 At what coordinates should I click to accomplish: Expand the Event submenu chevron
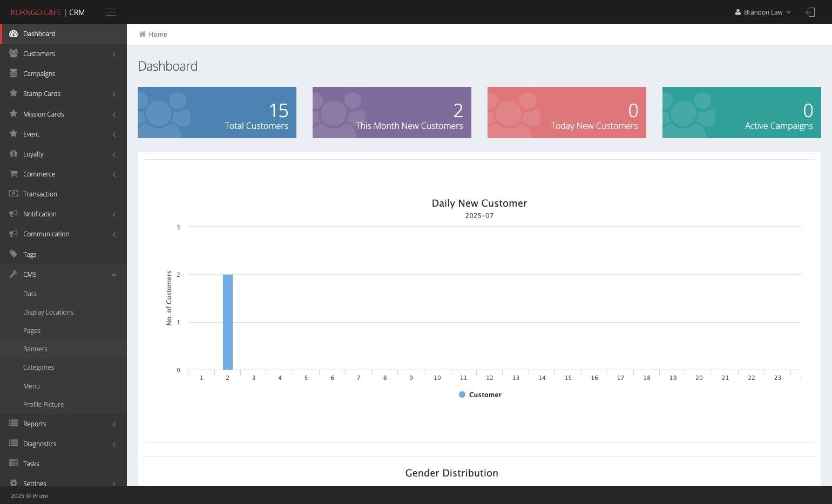(114, 134)
